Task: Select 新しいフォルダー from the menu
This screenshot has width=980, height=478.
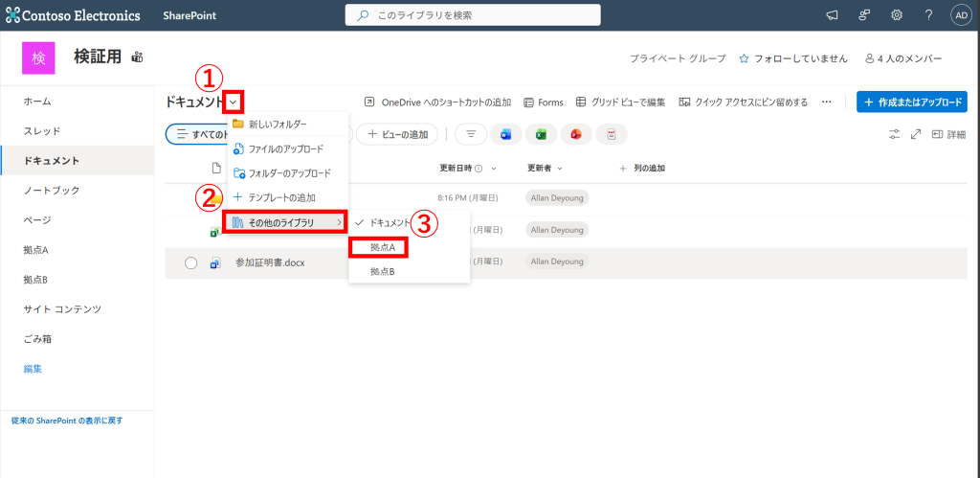Action: click(x=278, y=125)
